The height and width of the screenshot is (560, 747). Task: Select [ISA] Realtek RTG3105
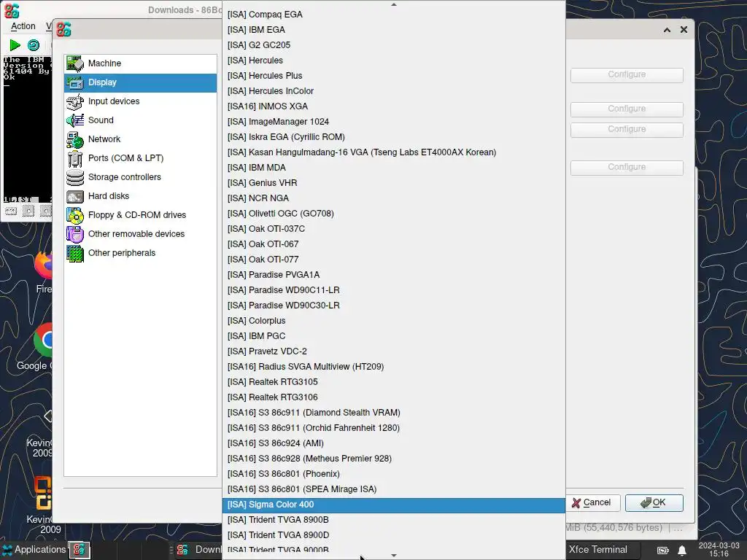coord(393,382)
